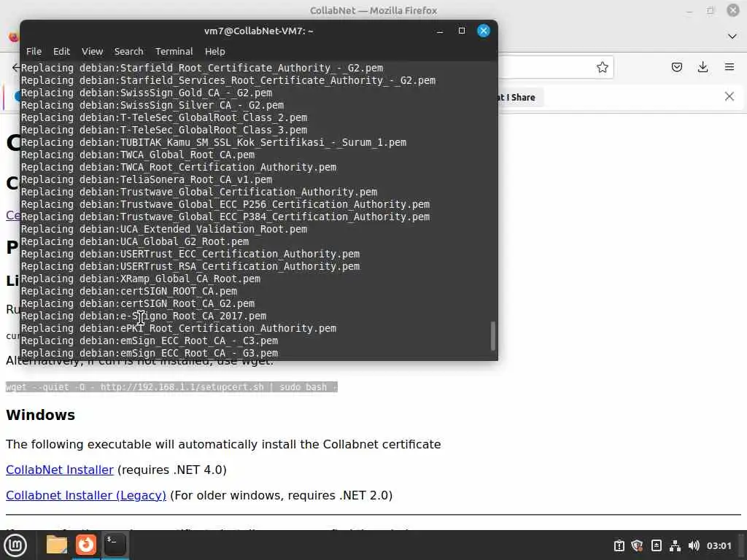Image resolution: width=747 pixels, height=560 pixels.
Task: Click terminal title vm7@CollabNet-VM7
Action: click(x=259, y=31)
